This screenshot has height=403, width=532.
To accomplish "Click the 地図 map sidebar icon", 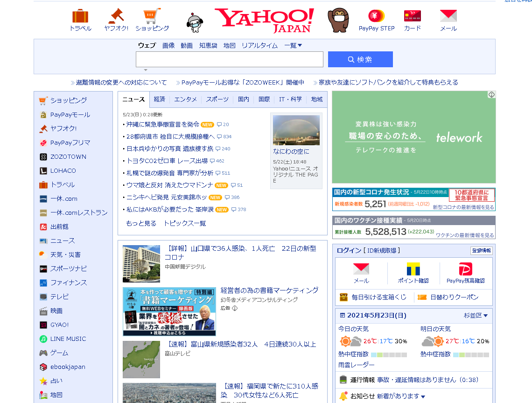I will 43,395.
